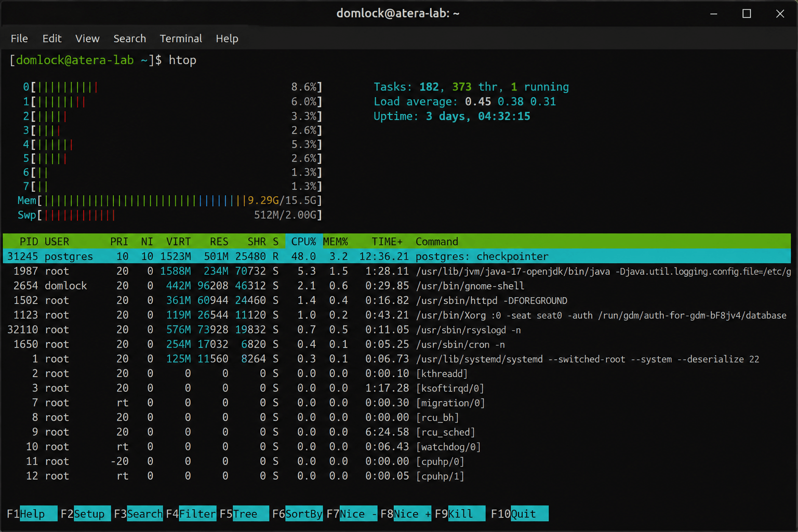Click the Swp usage meter bar

pyautogui.click(x=170, y=215)
